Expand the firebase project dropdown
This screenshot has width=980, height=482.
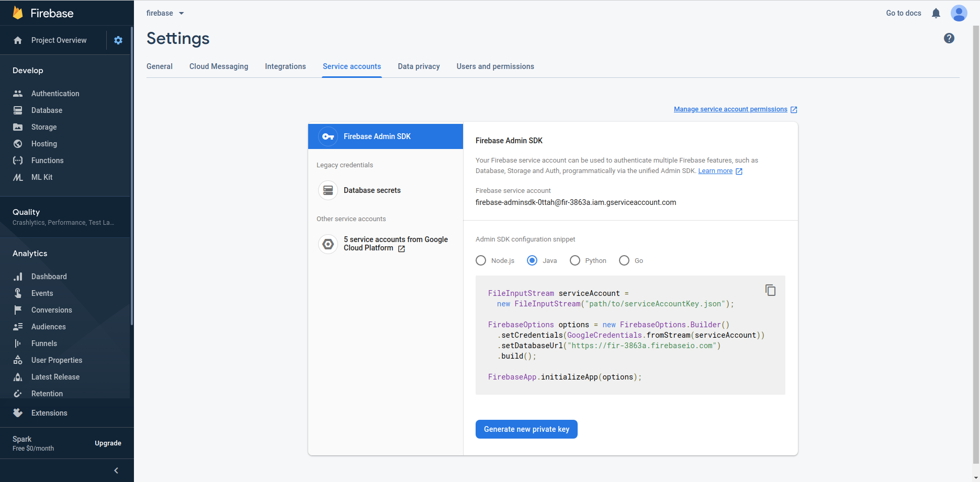coord(165,13)
